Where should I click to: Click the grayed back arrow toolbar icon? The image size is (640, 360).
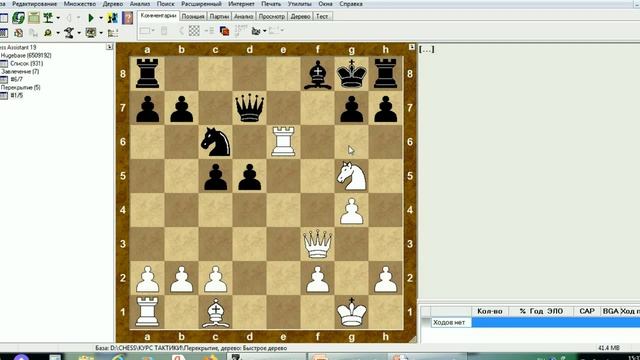(69, 18)
